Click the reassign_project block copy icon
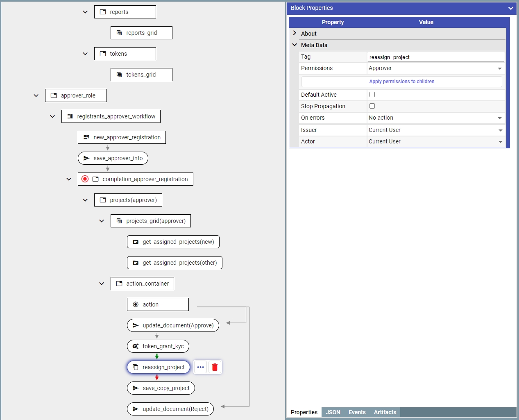 coord(136,367)
